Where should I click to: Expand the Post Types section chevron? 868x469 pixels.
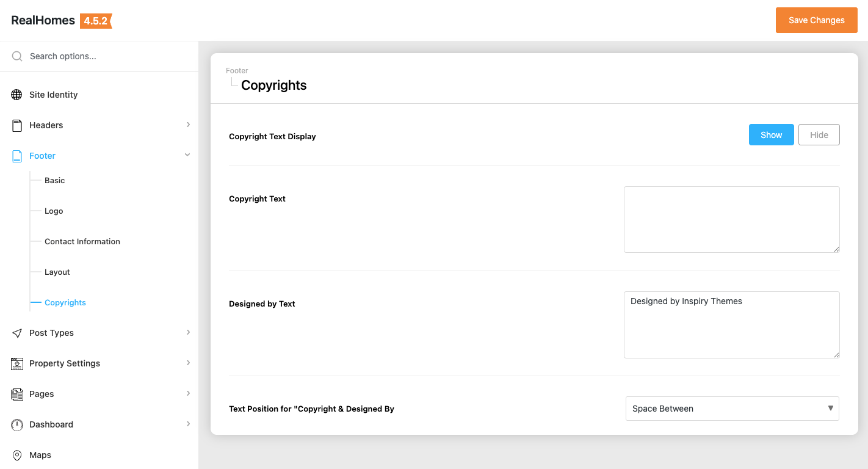click(188, 332)
